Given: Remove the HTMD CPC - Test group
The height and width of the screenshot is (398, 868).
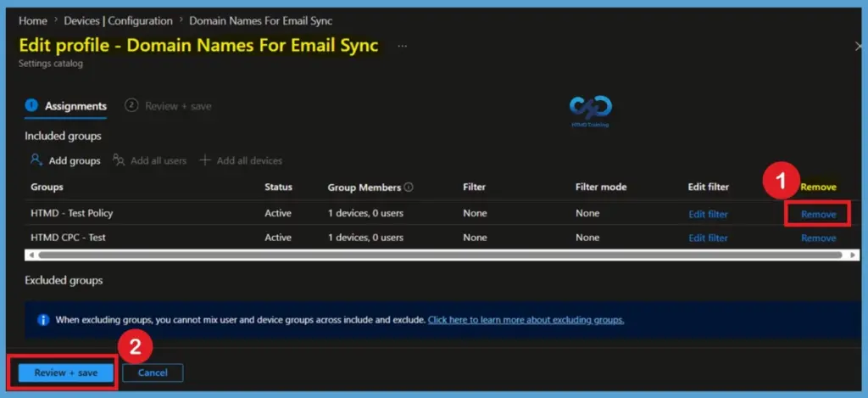Looking at the screenshot, I should pyautogui.click(x=819, y=238).
